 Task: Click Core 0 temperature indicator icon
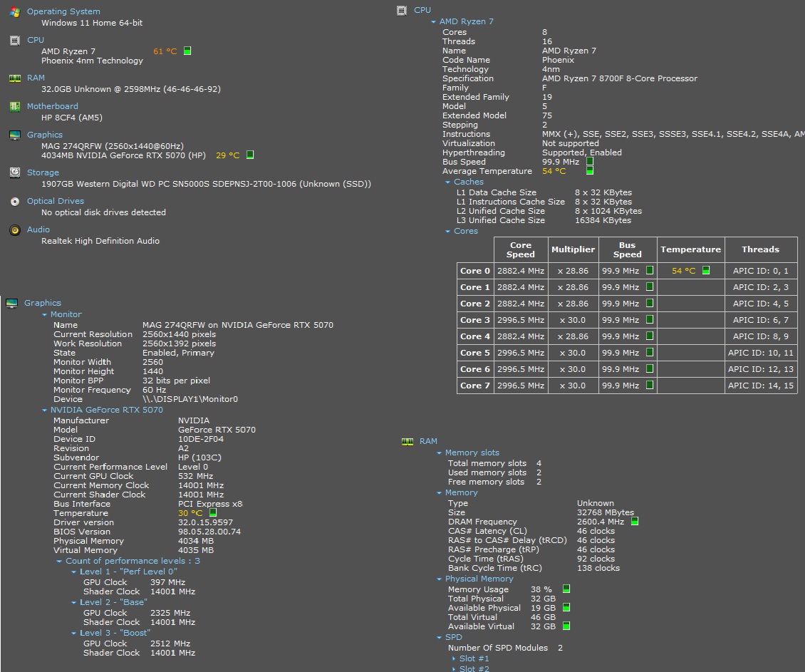coord(706,270)
